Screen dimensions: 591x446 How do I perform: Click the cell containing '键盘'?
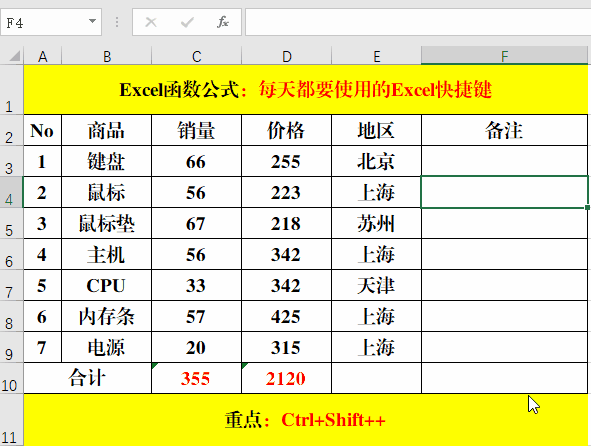click(x=107, y=161)
